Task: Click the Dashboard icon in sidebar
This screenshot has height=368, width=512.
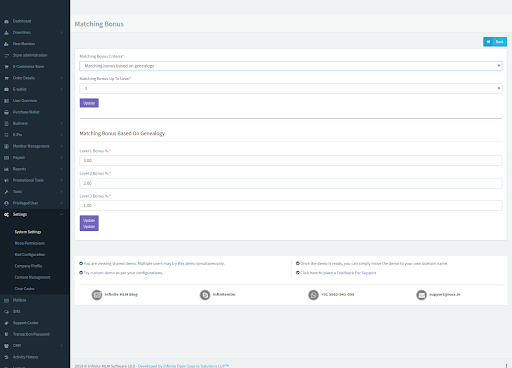Action: (x=6, y=21)
